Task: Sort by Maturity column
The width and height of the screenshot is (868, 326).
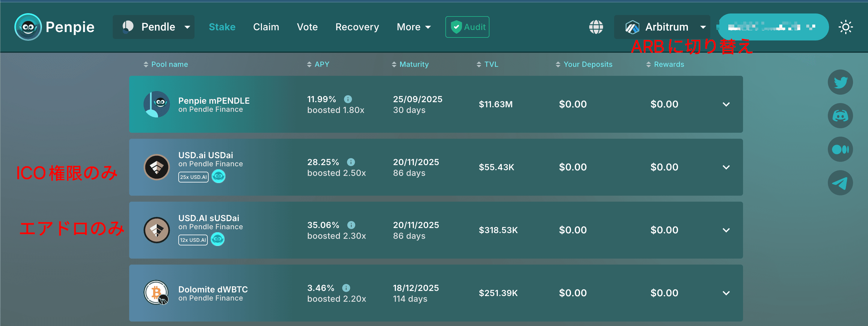Action: point(410,64)
